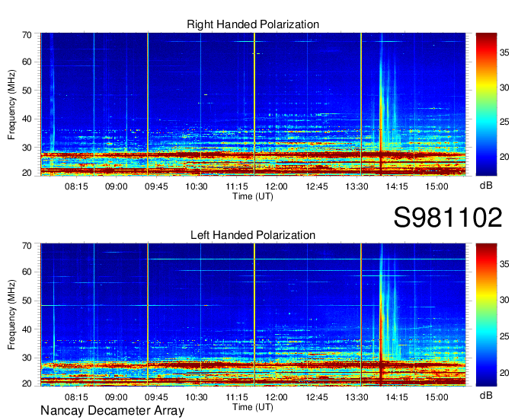Viewport: 518px width, 420px height.
Task: Select the 08:15 time tick under Right Handed plot
Action: [76, 186]
